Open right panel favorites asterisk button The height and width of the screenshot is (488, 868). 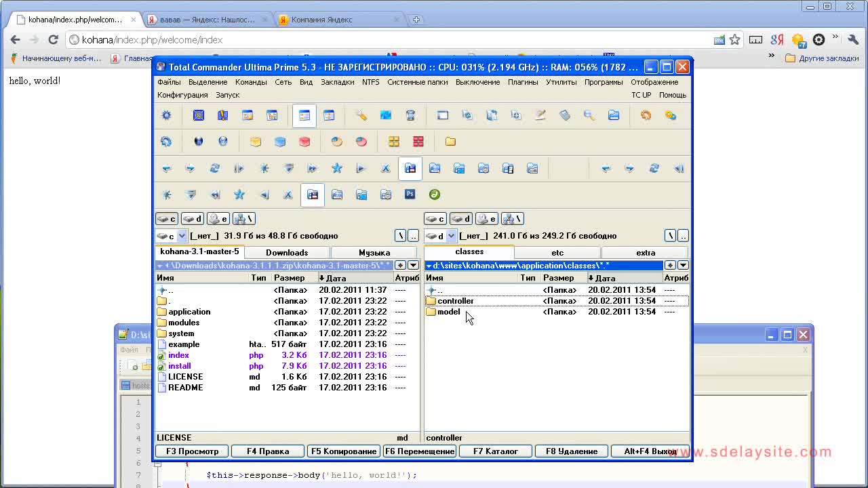pyautogui.click(x=670, y=266)
